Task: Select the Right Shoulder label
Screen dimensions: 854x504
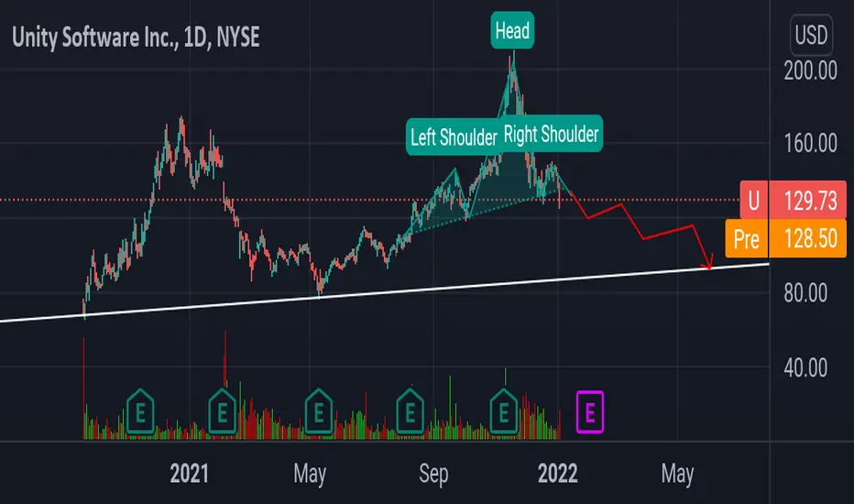Action: 551,134
